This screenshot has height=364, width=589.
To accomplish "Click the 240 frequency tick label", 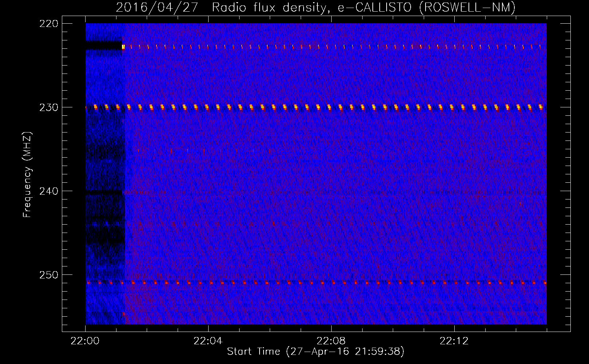I will [x=49, y=191].
